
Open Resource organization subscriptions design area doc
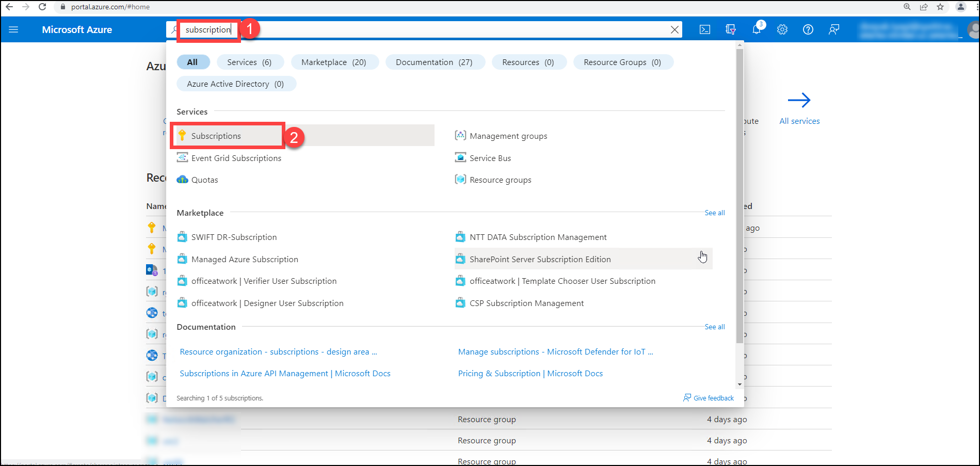[x=278, y=351]
